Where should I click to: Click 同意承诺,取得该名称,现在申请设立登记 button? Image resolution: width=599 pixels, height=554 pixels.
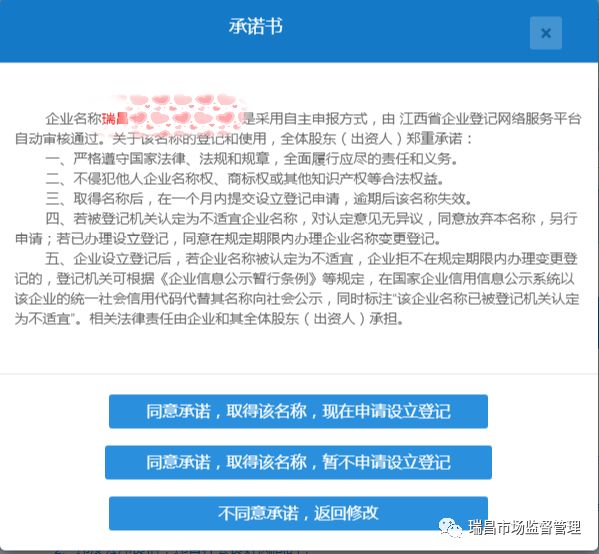pos(298,411)
